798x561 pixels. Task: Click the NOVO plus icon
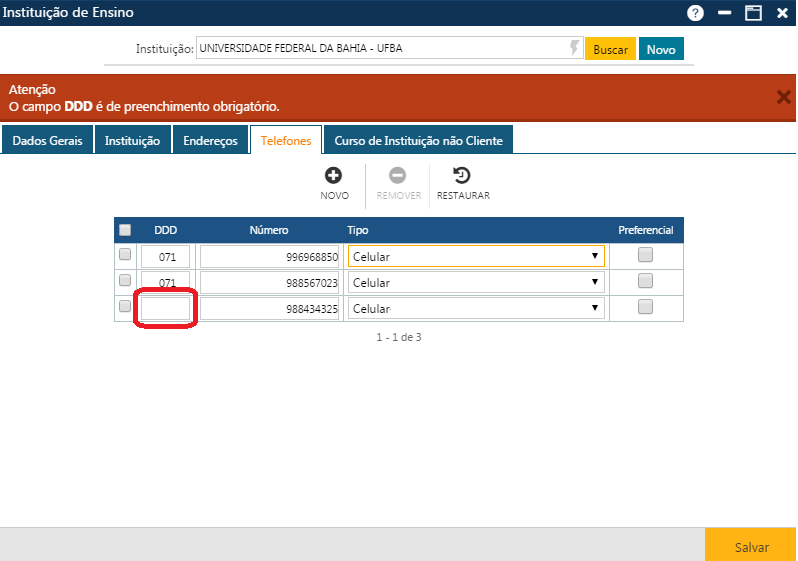click(334, 175)
